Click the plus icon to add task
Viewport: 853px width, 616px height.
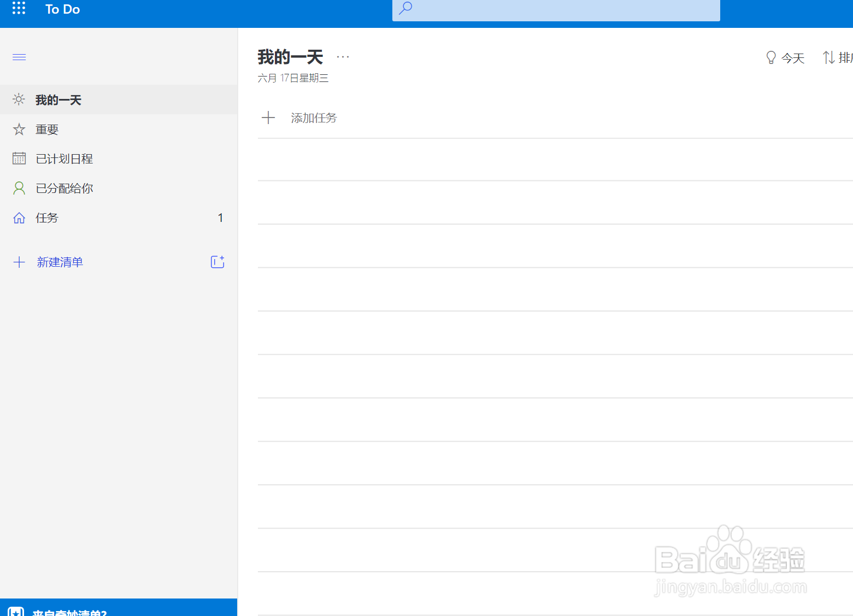tap(268, 118)
